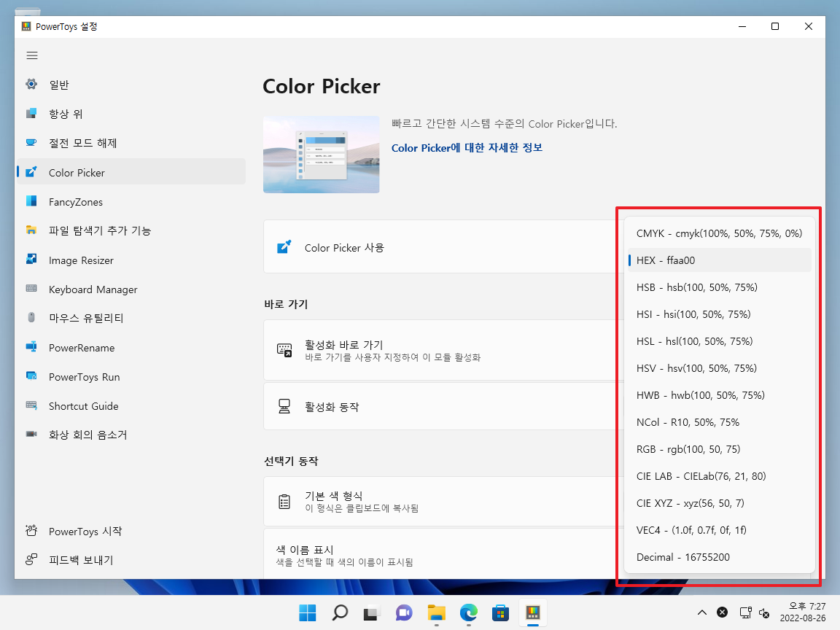Select the HEX - ffaa00 format option

click(720, 260)
